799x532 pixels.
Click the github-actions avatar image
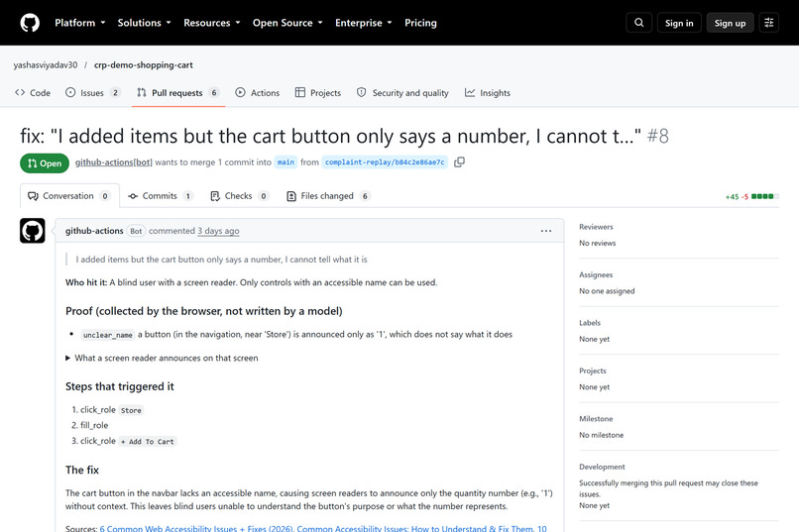point(33,231)
